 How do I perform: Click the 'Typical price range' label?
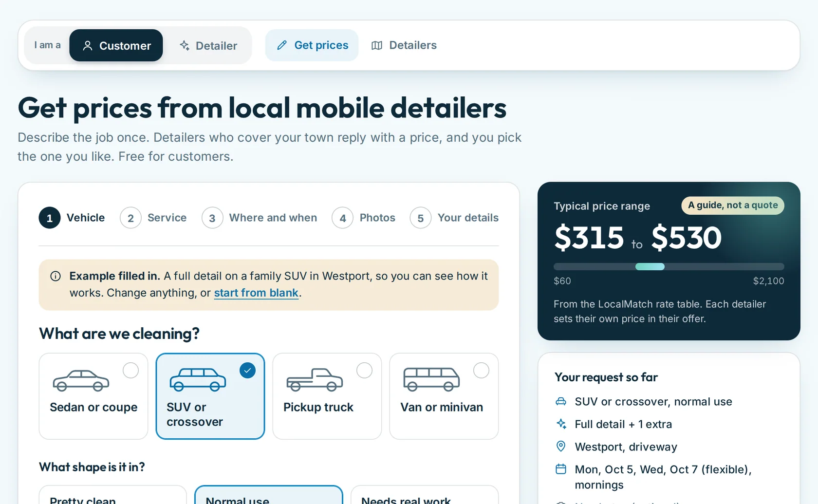tap(602, 206)
